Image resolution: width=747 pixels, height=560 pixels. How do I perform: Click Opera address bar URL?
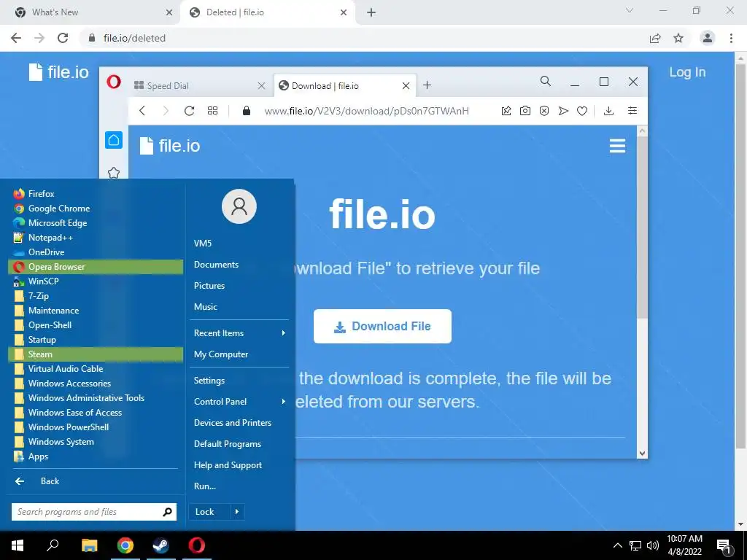click(366, 111)
